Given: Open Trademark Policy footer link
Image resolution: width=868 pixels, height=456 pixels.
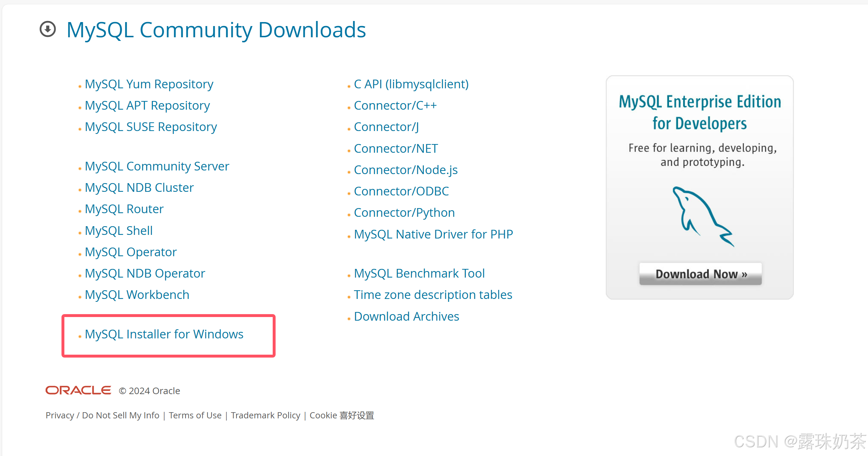Looking at the screenshot, I should [265, 415].
